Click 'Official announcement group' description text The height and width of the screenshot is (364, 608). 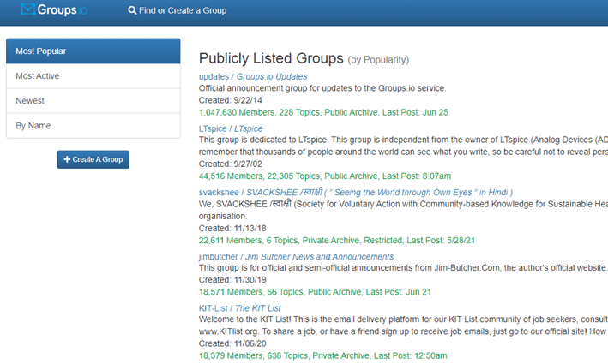coord(322,88)
